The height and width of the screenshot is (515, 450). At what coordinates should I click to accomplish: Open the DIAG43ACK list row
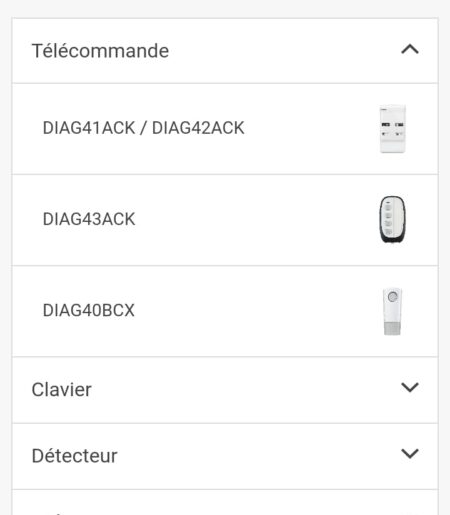click(225, 220)
